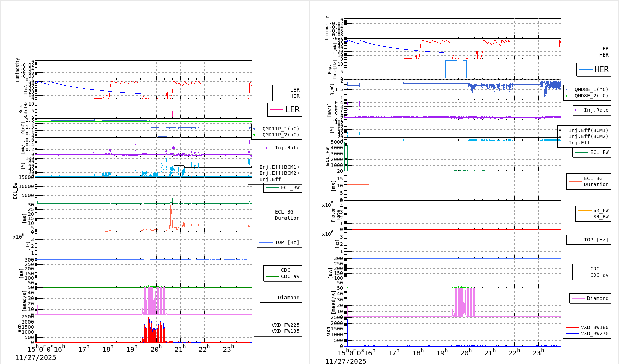Click the blue QMD11P_1(nC) legend marker

(254, 129)
